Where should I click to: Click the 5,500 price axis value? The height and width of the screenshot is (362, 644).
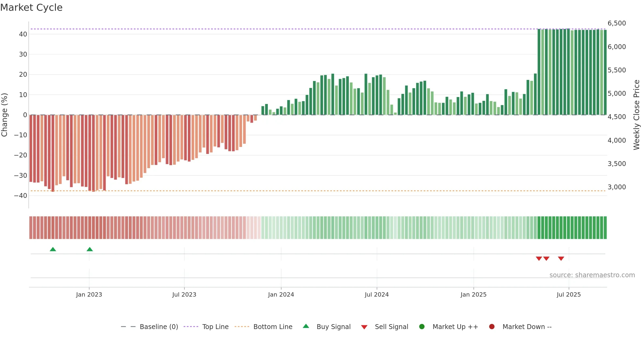617,70
